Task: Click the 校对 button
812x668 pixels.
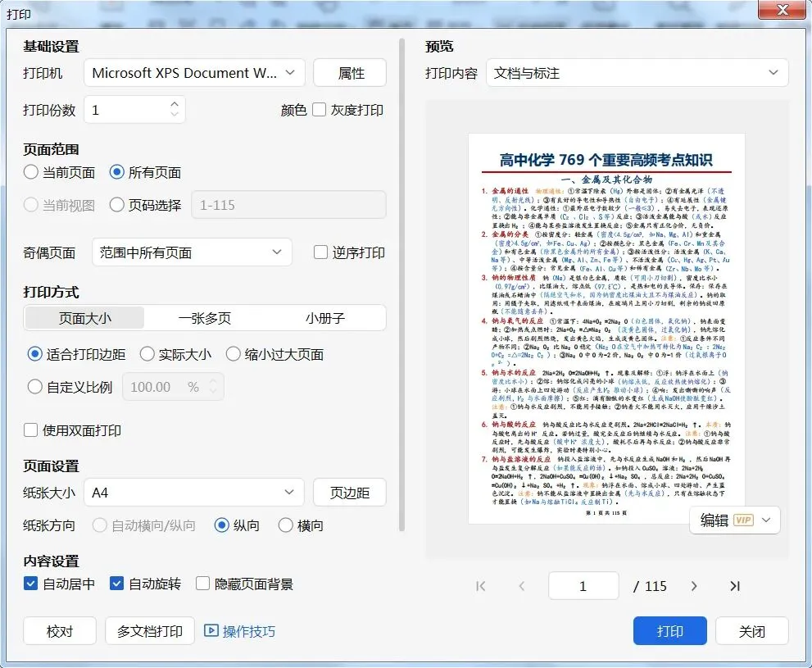Action: coord(60,631)
